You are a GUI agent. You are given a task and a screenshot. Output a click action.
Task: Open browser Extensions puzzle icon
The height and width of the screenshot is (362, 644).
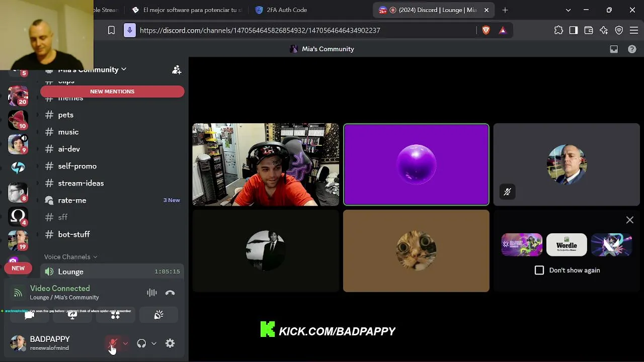(558, 30)
